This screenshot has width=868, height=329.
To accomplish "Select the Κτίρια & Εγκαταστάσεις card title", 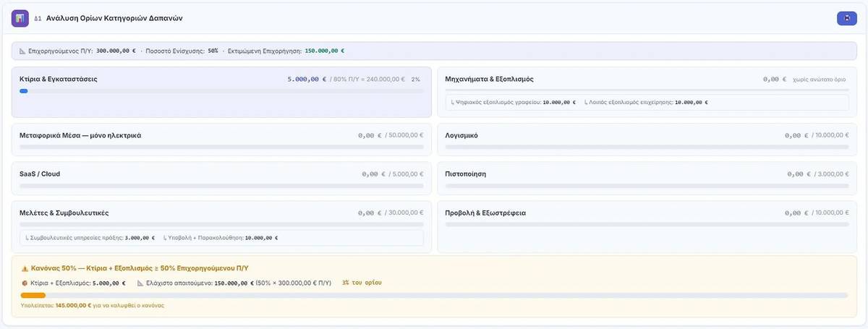I will [x=59, y=79].
